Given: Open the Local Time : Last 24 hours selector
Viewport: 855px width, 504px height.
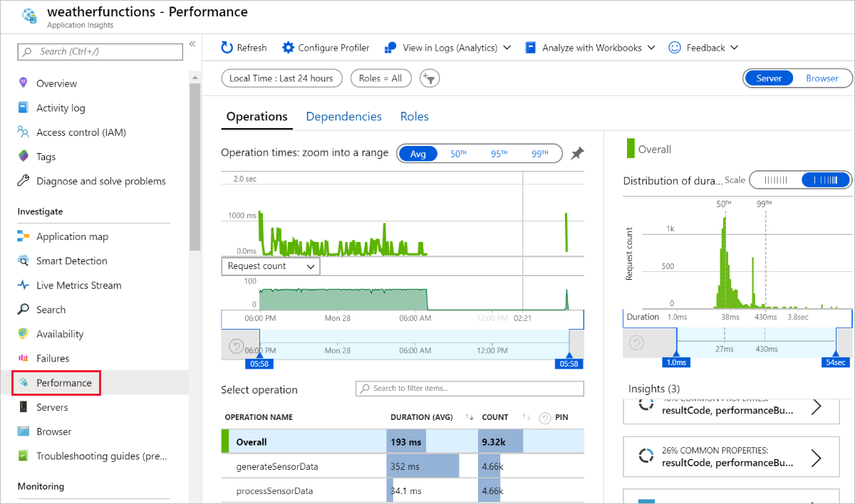Looking at the screenshot, I should [281, 78].
